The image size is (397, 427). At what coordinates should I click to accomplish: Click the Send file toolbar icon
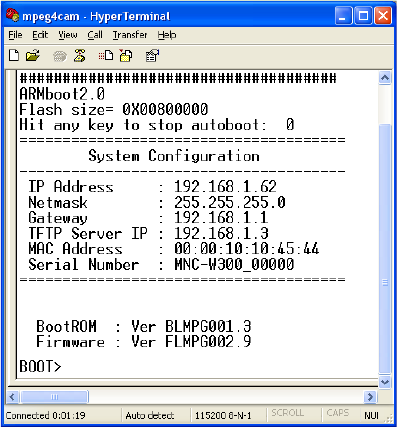(106, 55)
